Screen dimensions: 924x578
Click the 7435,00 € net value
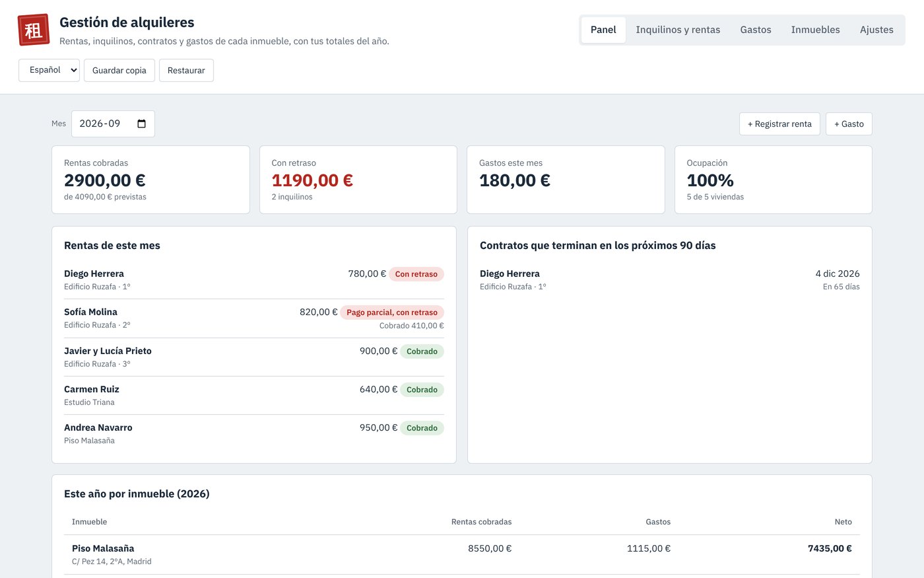[830, 548]
